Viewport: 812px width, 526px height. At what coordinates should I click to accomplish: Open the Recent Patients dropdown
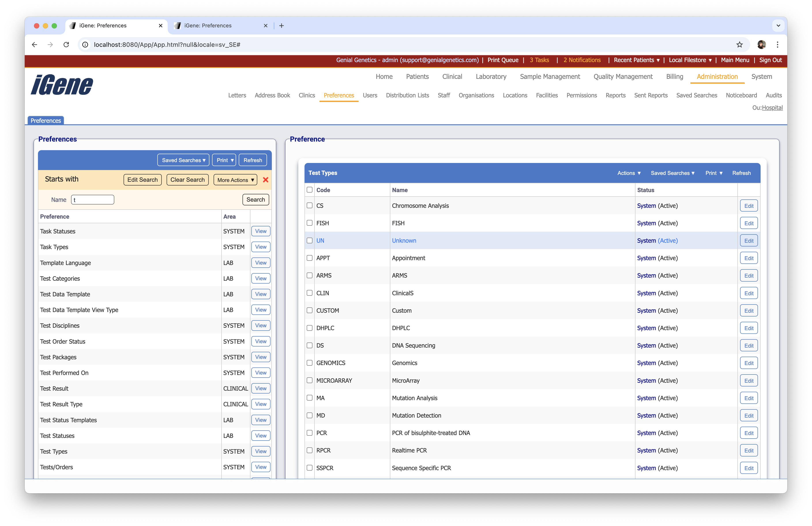pos(636,60)
